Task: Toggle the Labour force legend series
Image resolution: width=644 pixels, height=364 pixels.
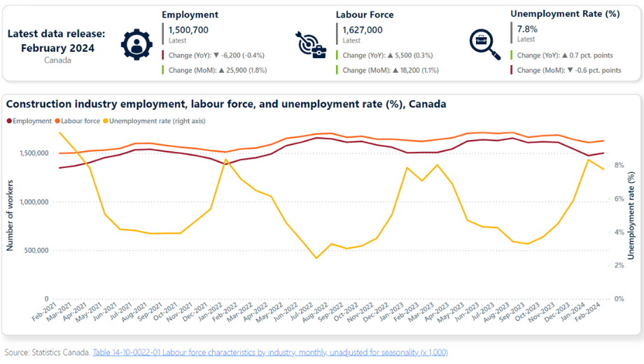Action: 78,121
